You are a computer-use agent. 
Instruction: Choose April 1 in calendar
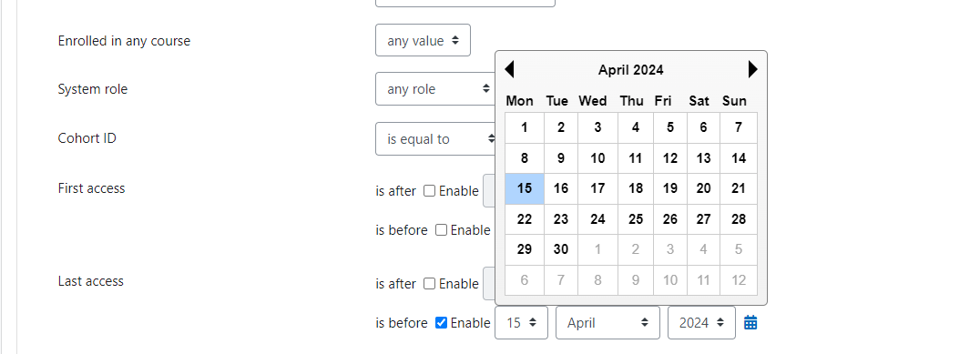coord(525,128)
